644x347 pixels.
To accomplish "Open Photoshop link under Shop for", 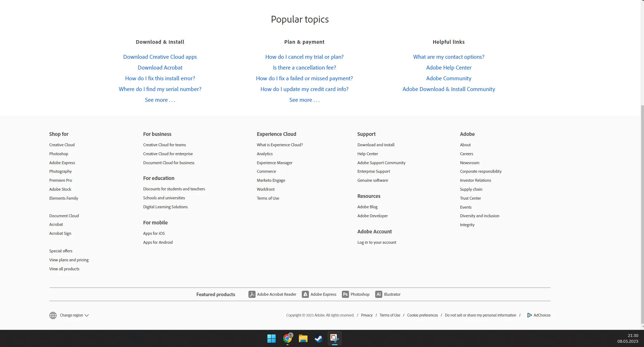I will tap(59, 154).
